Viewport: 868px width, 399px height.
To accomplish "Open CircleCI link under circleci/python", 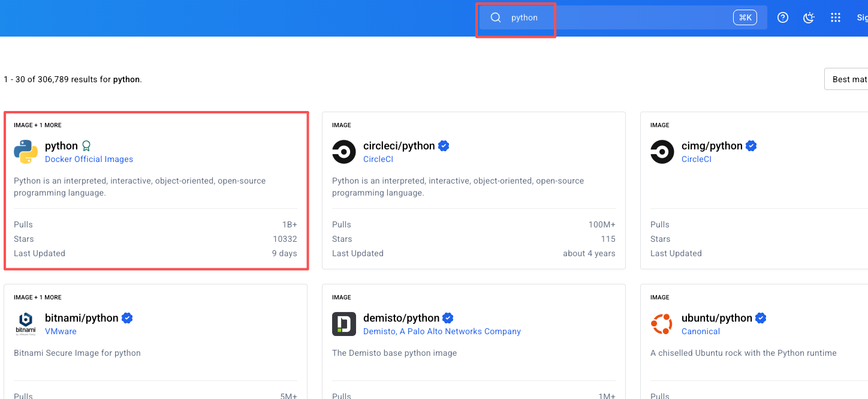I will coord(378,159).
